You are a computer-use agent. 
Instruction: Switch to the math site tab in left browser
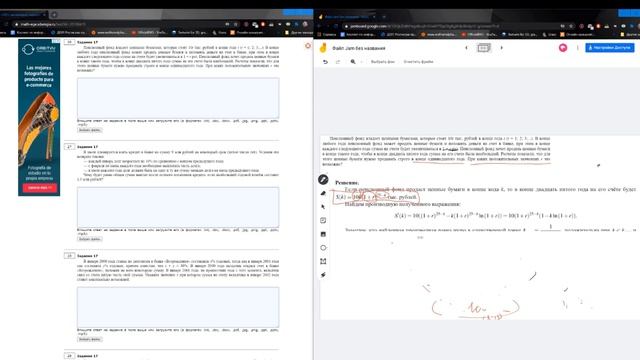pyautogui.click(x=24, y=15)
